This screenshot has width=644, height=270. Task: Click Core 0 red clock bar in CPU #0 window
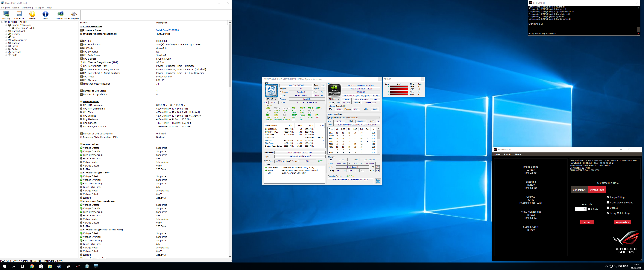[x=399, y=87]
